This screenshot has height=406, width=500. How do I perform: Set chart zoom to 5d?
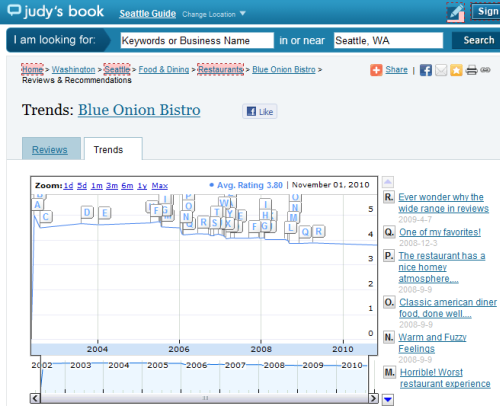click(82, 186)
